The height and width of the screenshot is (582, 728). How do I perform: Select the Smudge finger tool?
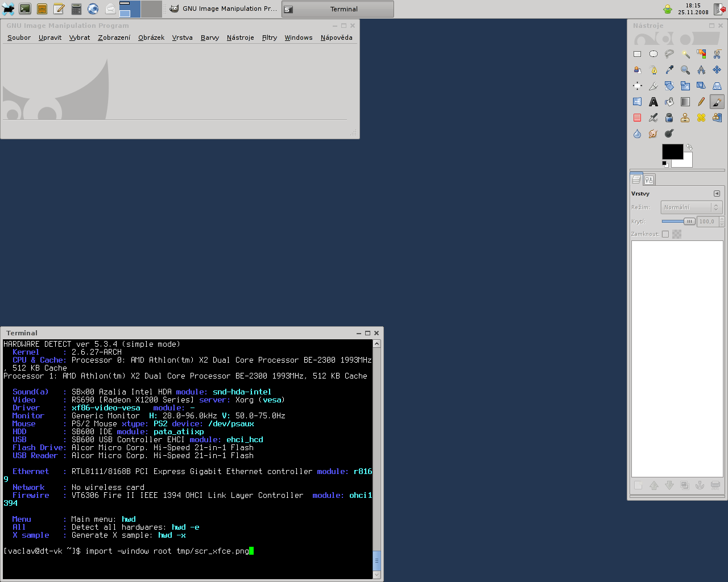coord(653,134)
